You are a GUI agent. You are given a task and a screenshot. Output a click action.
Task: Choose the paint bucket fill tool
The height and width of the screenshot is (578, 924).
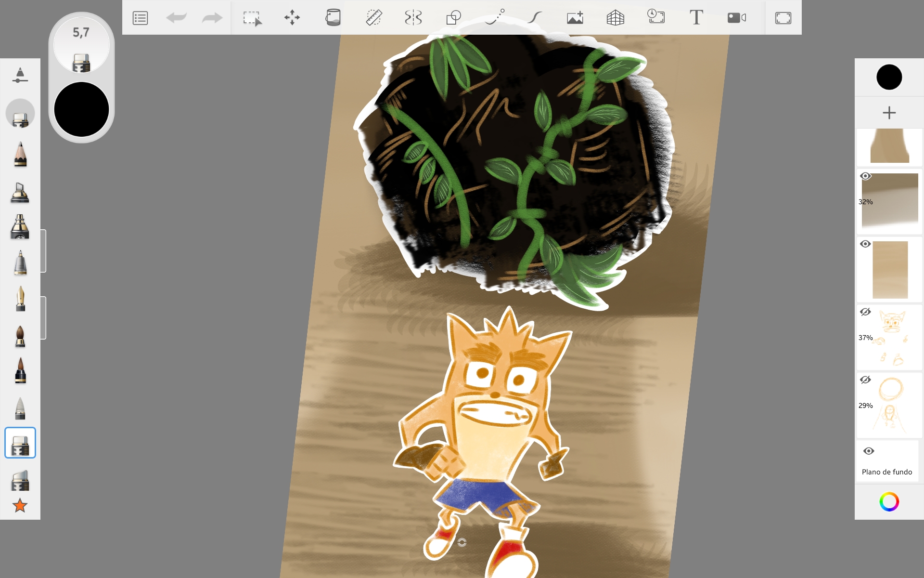coord(333,18)
